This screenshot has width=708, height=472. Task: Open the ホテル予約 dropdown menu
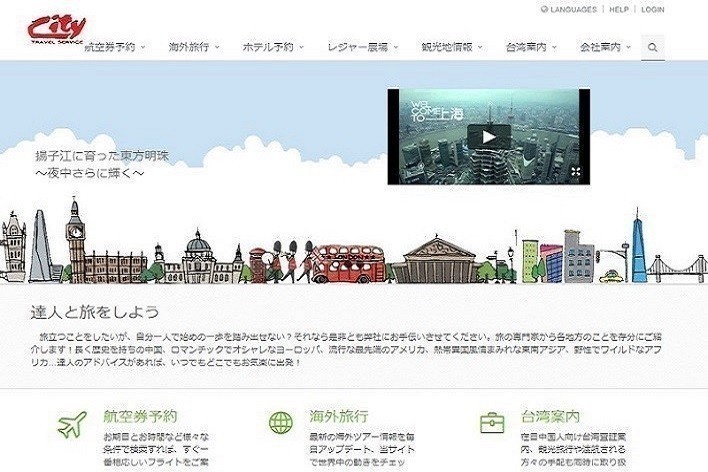(x=273, y=47)
